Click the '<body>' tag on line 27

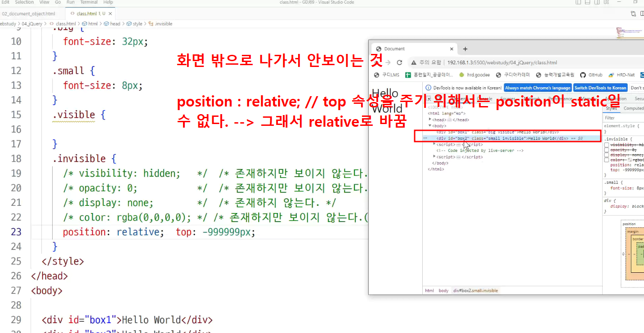tap(46, 291)
